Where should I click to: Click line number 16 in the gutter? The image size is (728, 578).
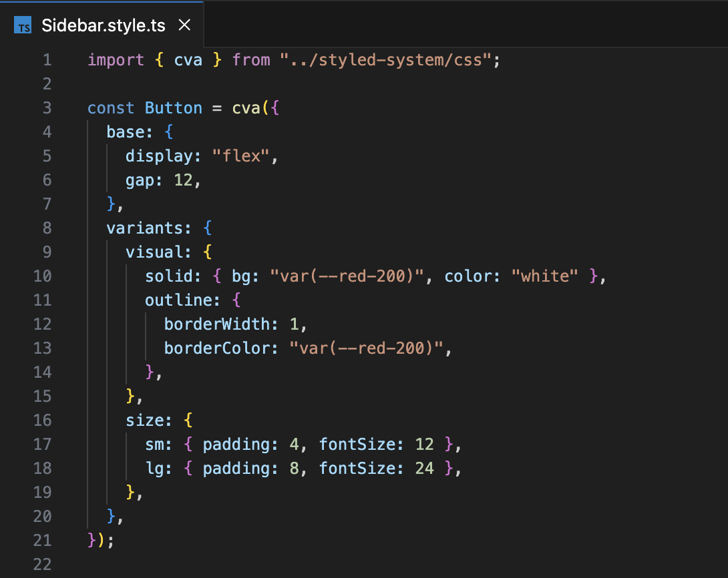tap(42, 420)
